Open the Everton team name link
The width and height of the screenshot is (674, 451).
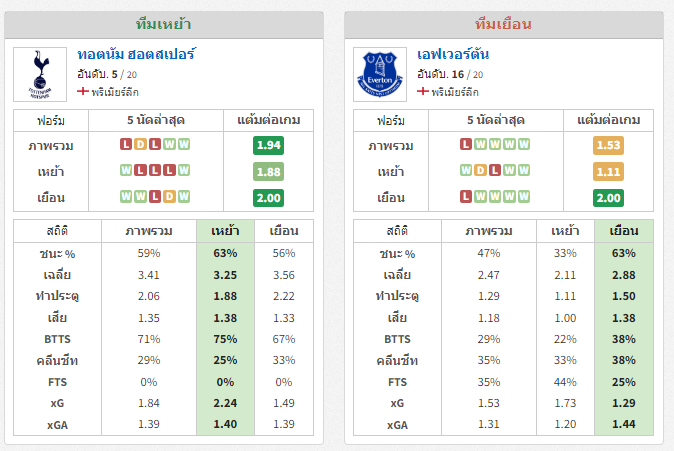click(453, 55)
